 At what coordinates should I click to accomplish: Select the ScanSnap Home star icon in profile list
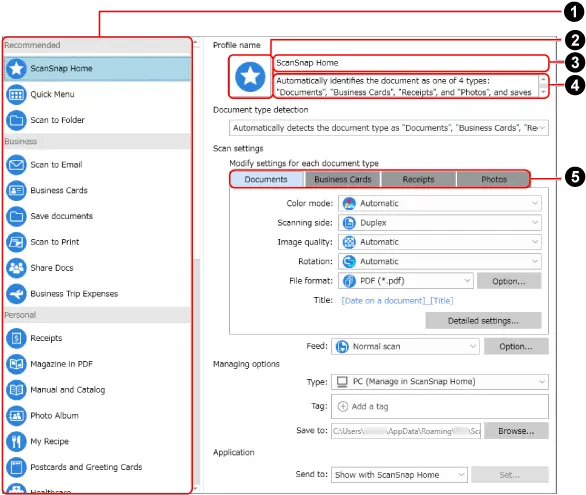point(16,68)
